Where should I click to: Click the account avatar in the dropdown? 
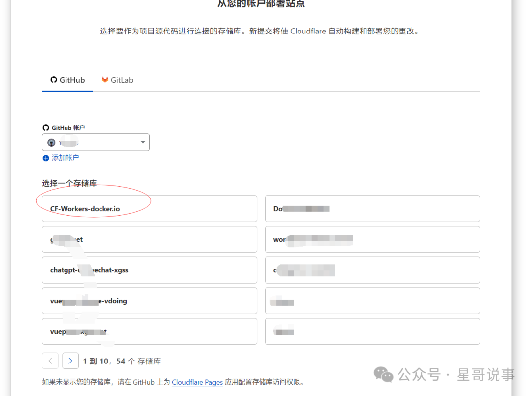coord(51,143)
